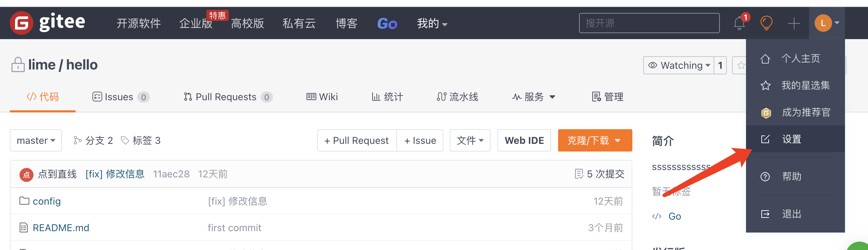
Task: Click the branch icon next to 分支 2
Action: pos(77,140)
